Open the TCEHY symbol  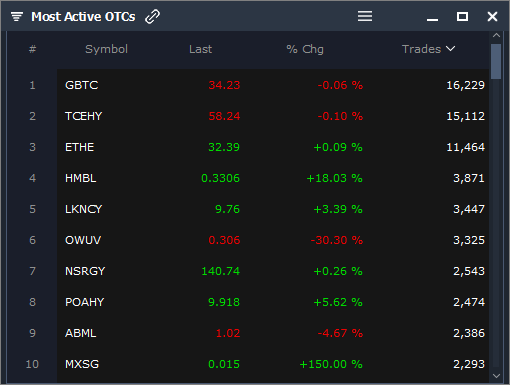(83, 116)
